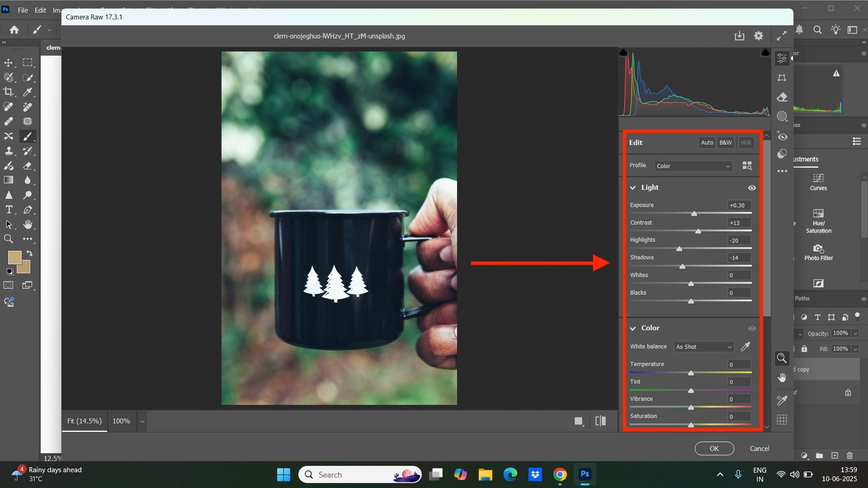Toggle highlight clipping warning in histogram
The height and width of the screenshot is (488, 868).
pyautogui.click(x=765, y=53)
